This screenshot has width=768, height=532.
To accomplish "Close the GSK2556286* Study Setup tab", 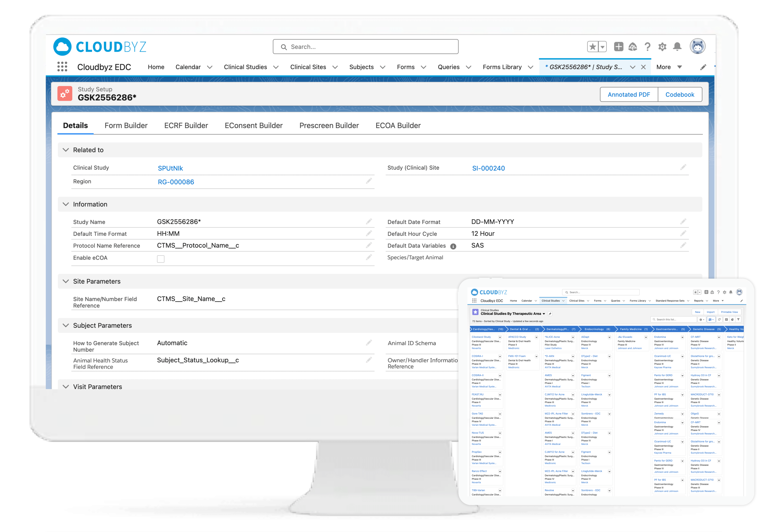I will (x=643, y=67).
